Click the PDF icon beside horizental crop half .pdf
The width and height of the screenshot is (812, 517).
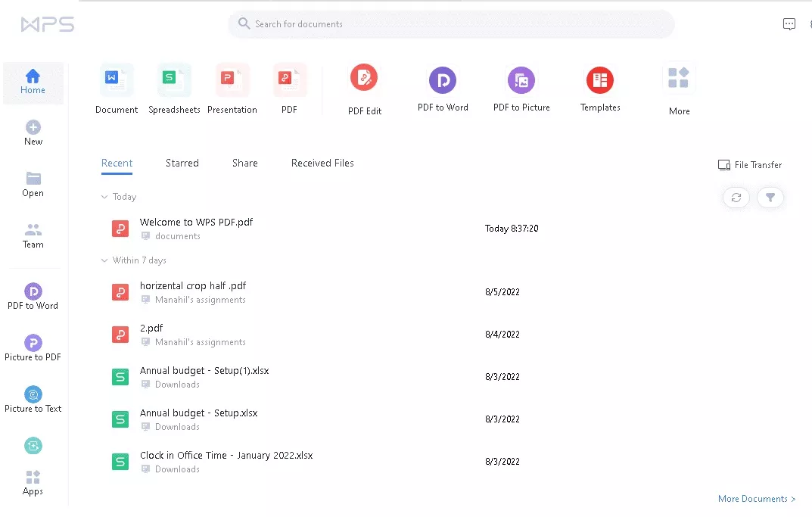tap(120, 292)
